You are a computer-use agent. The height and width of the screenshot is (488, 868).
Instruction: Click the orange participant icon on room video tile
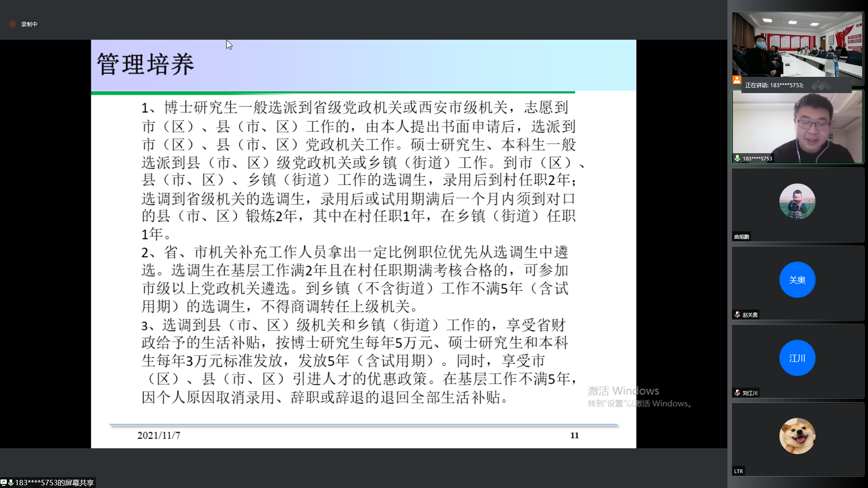point(736,81)
